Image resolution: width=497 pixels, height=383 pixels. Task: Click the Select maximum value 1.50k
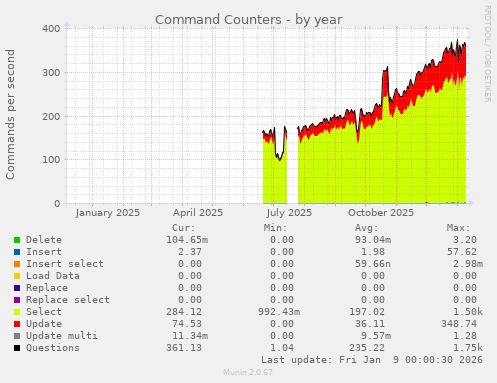(x=468, y=312)
